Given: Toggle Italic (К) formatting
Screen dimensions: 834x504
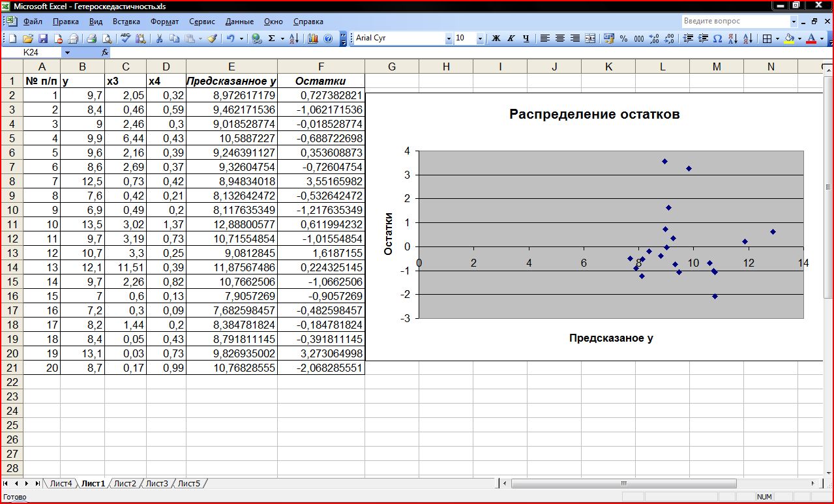Looking at the screenshot, I should 511,38.
